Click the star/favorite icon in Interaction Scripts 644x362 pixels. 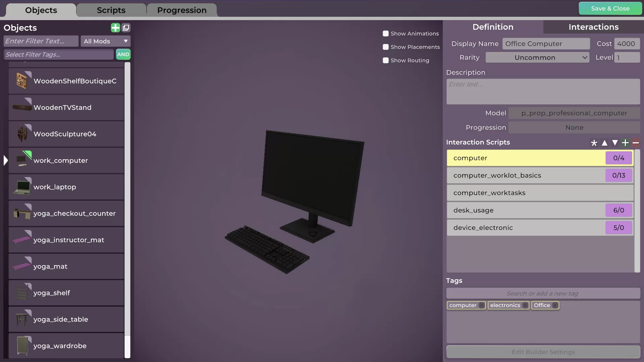[594, 142]
